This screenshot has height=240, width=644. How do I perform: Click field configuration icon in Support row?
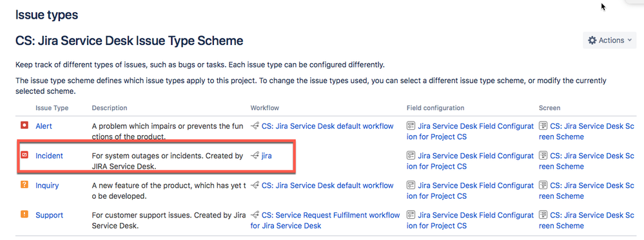click(411, 215)
